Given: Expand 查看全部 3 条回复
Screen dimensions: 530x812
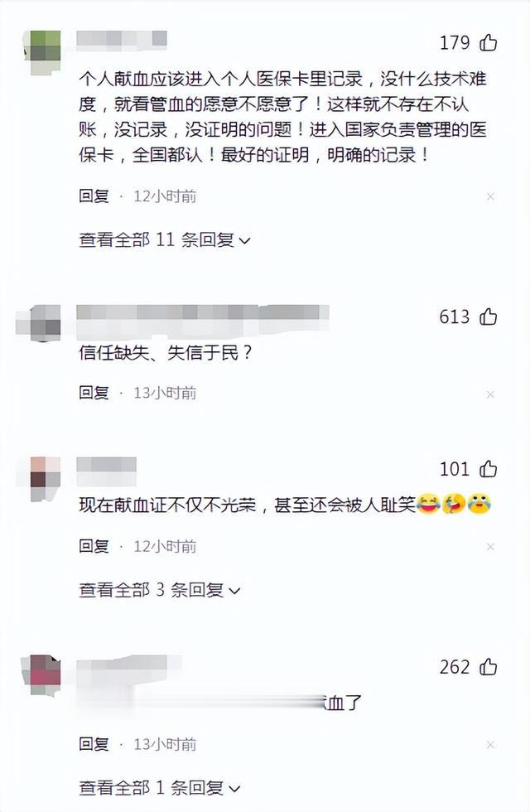Looking at the screenshot, I should 159,590.
